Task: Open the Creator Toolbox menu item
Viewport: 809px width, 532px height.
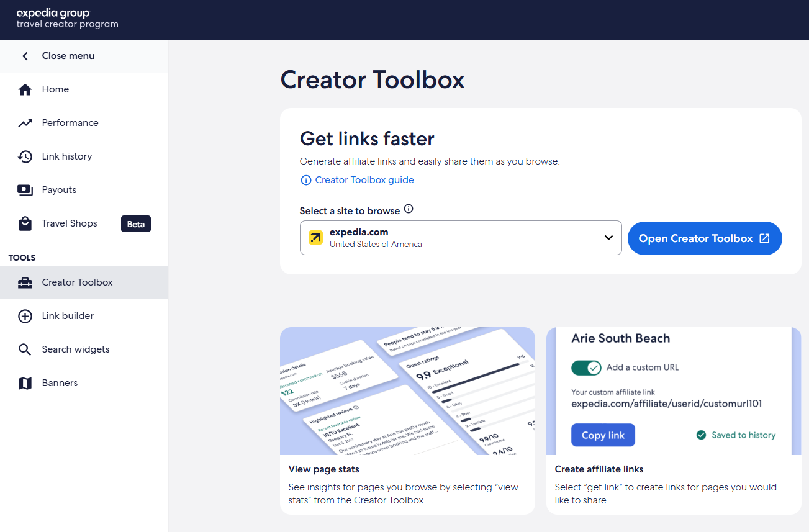Action: click(x=77, y=282)
